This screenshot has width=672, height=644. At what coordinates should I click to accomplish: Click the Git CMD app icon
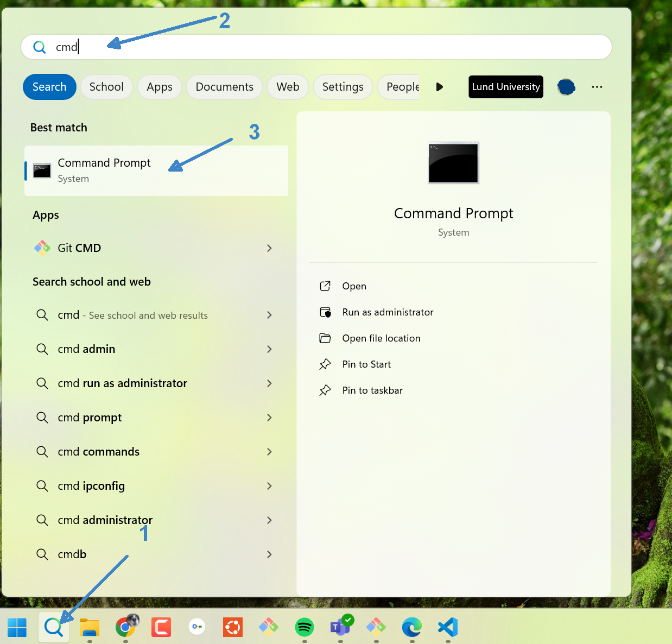[x=42, y=248]
